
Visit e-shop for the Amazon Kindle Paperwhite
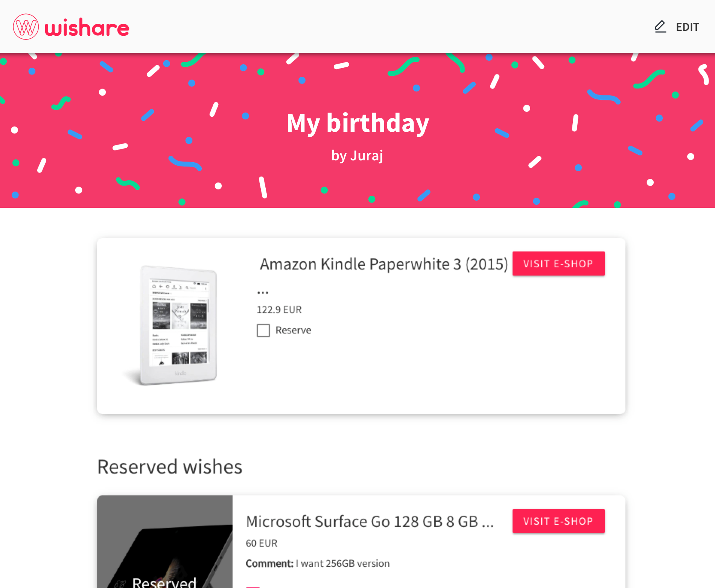558,264
